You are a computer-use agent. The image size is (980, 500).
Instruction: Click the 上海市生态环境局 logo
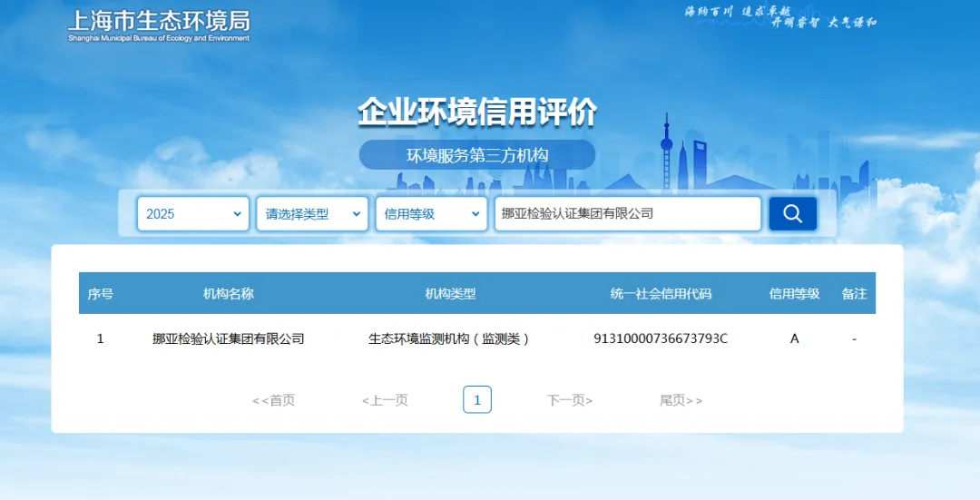pyautogui.click(x=159, y=26)
